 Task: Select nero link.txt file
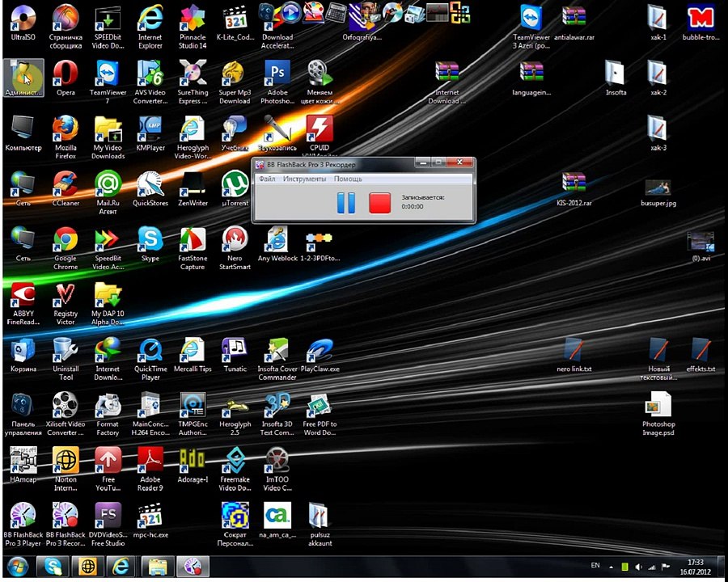pyautogui.click(x=574, y=354)
